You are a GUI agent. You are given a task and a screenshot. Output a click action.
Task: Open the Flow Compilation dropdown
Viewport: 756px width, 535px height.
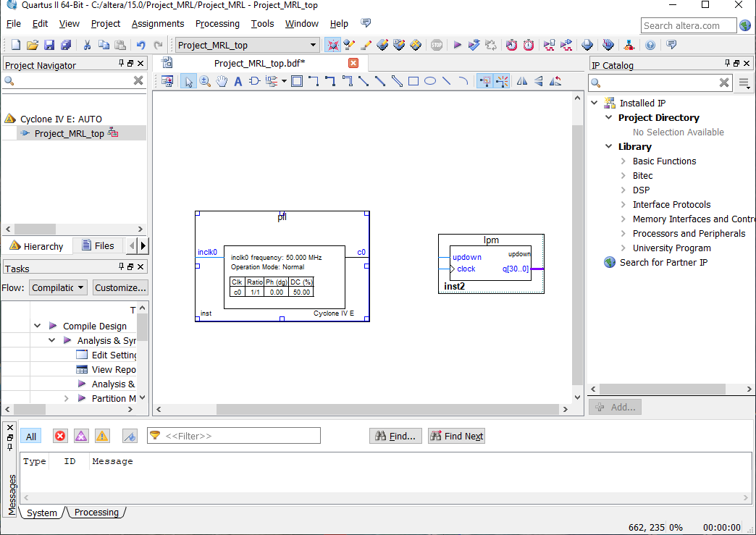coord(59,287)
